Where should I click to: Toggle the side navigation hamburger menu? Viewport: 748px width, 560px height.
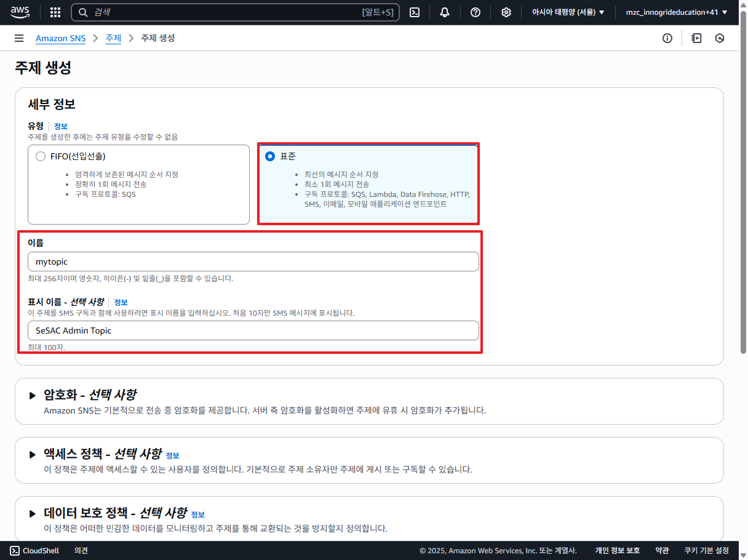pos(19,38)
